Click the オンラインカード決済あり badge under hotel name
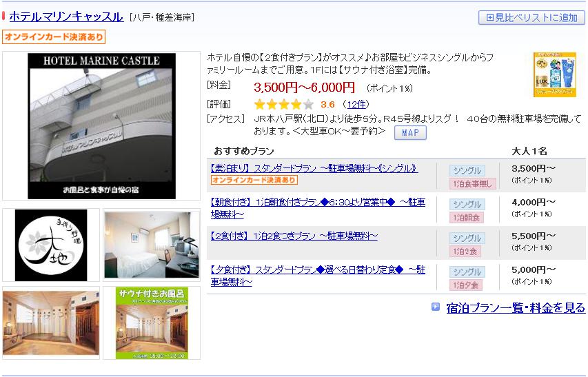The image size is (588, 377). point(54,37)
